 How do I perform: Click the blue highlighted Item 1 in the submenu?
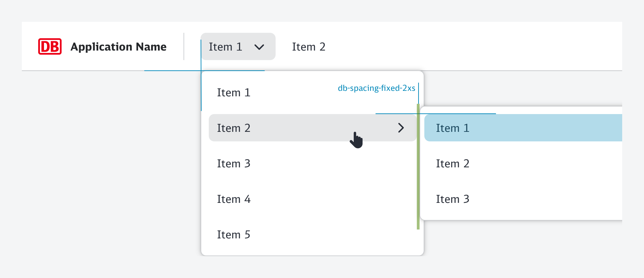click(x=453, y=128)
